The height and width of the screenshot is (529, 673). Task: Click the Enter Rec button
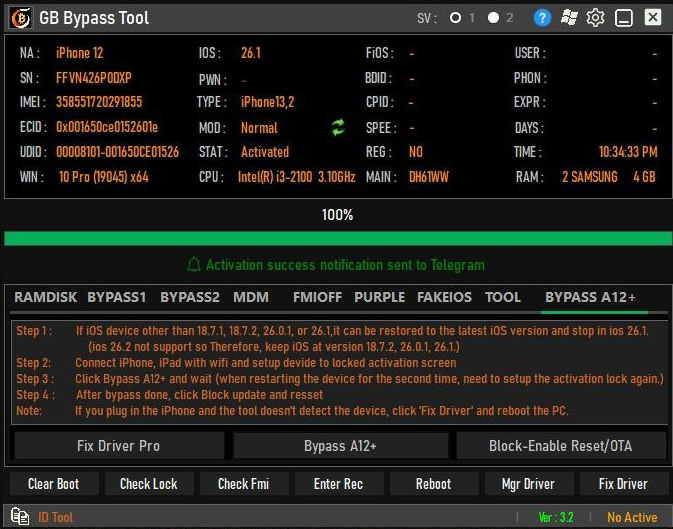[x=338, y=484]
